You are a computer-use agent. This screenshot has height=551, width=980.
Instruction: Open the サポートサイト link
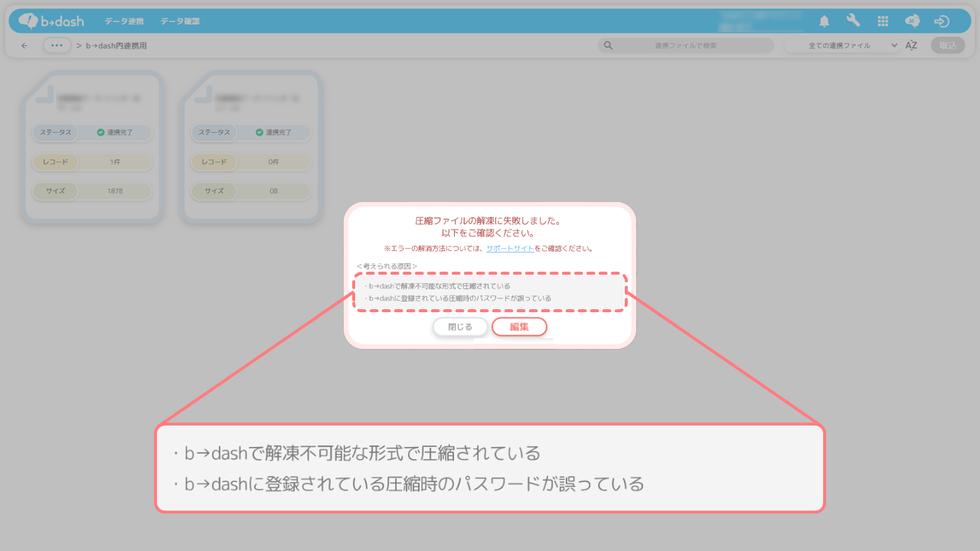(x=510, y=249)
